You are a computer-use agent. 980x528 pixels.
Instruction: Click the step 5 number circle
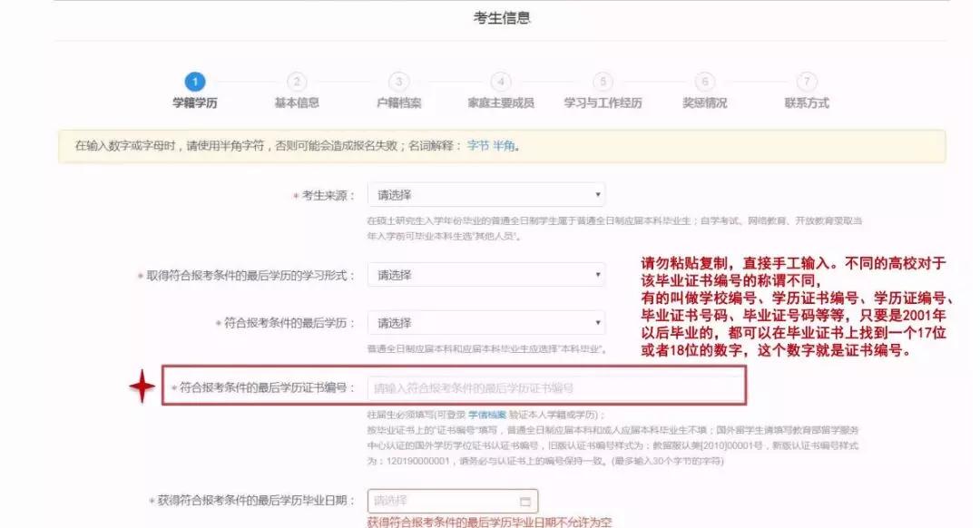tap(603, 82)
